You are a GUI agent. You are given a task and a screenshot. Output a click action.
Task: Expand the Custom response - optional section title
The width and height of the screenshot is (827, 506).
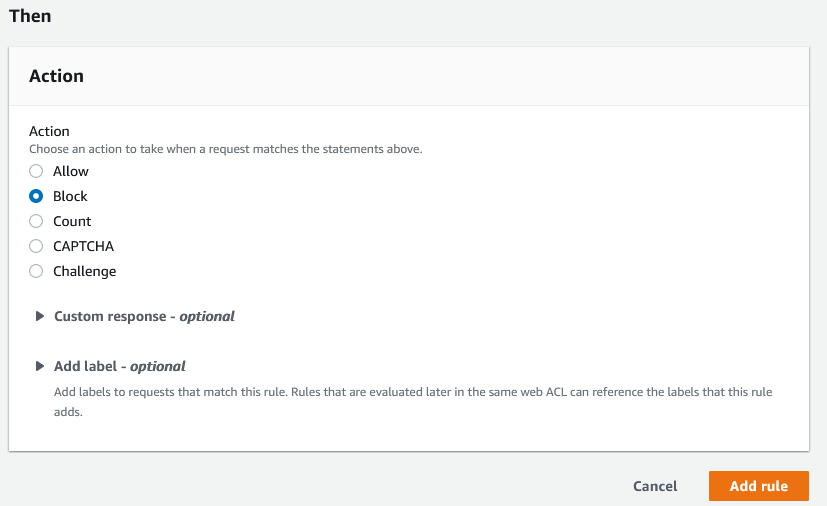[144, 316]
